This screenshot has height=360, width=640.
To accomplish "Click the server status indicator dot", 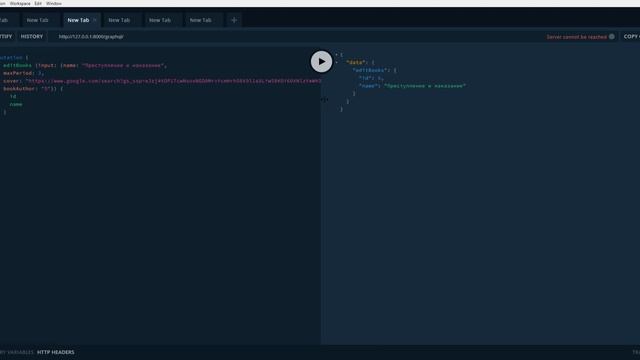I will pyautogui.click(x=611, y=36).
